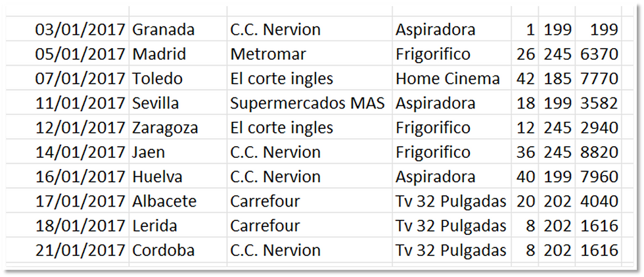Click quantity cell 42 in Toledo row
This screenshot has width=644, height=277.
point(525,78)
